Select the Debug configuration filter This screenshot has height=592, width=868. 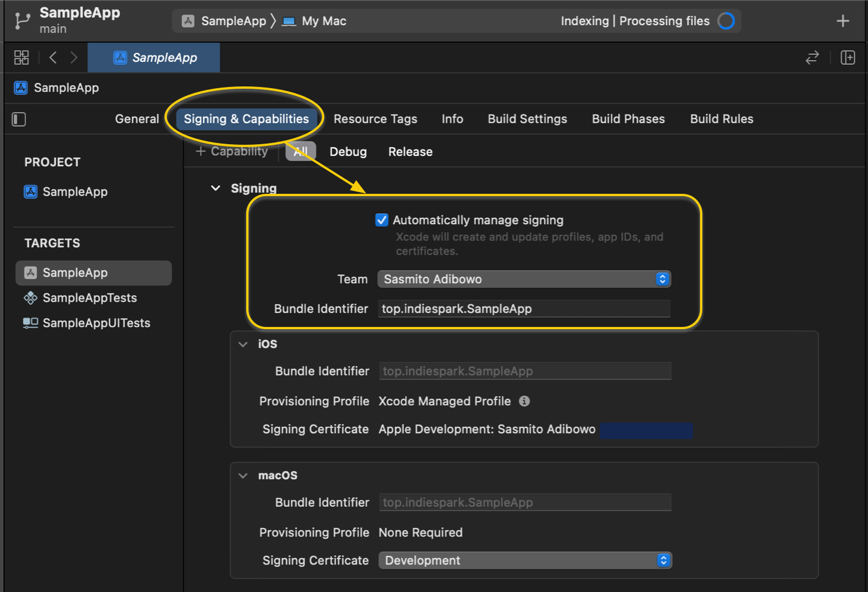[348, 152]
